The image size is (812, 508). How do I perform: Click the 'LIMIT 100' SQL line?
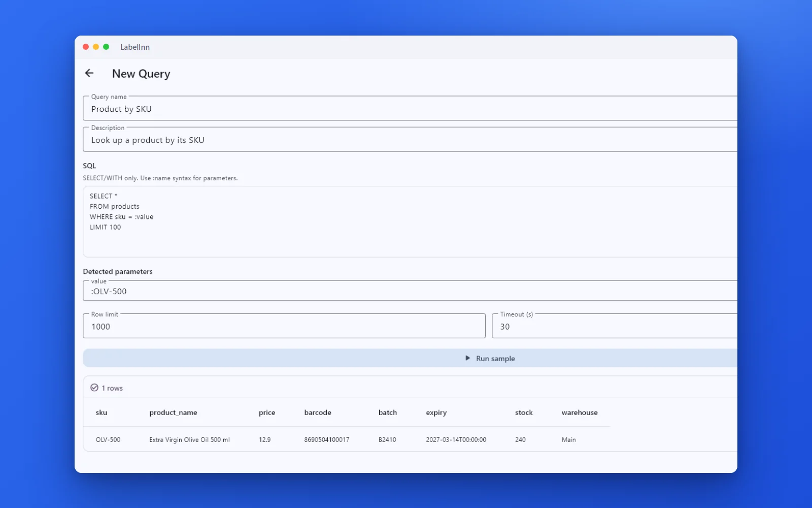pyautogui.click(x=106, y=227)
